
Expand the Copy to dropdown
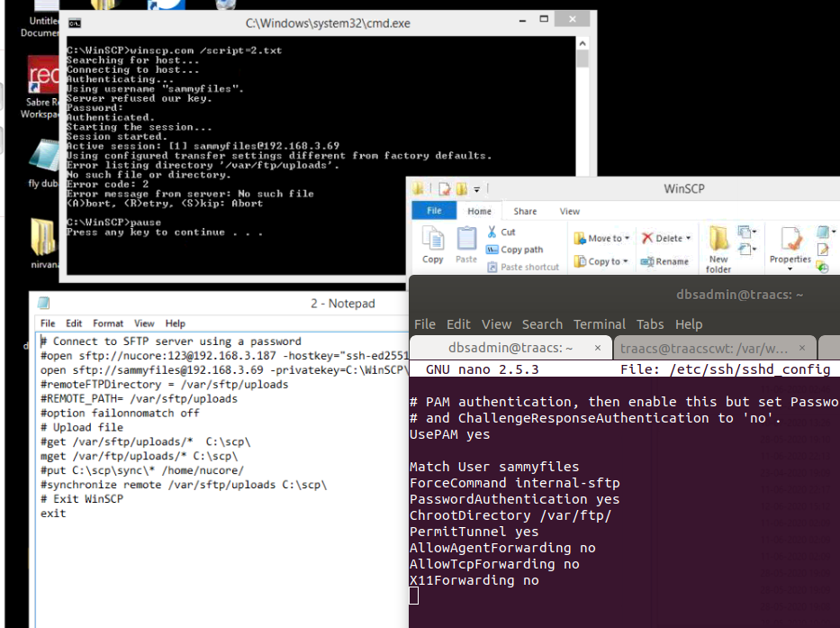coord(624,260)
